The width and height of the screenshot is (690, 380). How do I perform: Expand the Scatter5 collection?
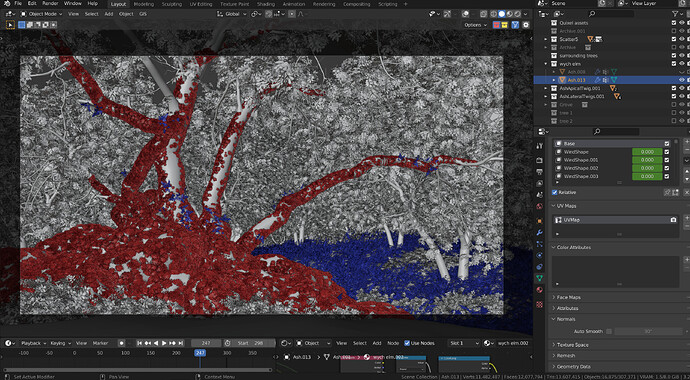click(x=546, y=39)
